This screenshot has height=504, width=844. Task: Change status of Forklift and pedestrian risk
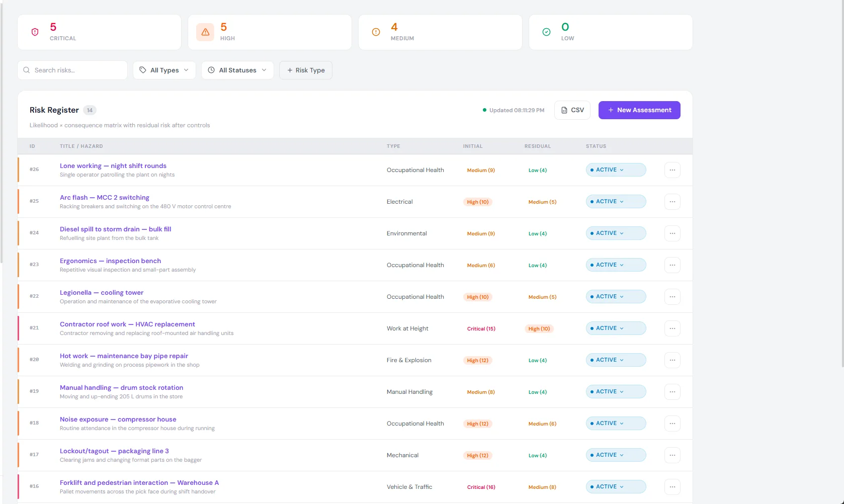point(616,487)
